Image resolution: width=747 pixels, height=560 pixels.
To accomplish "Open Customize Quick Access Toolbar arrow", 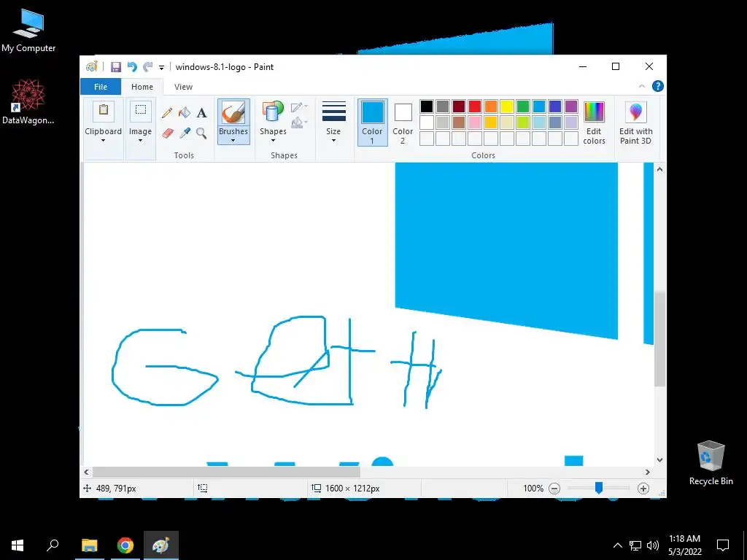I will [x=161, y=68].
